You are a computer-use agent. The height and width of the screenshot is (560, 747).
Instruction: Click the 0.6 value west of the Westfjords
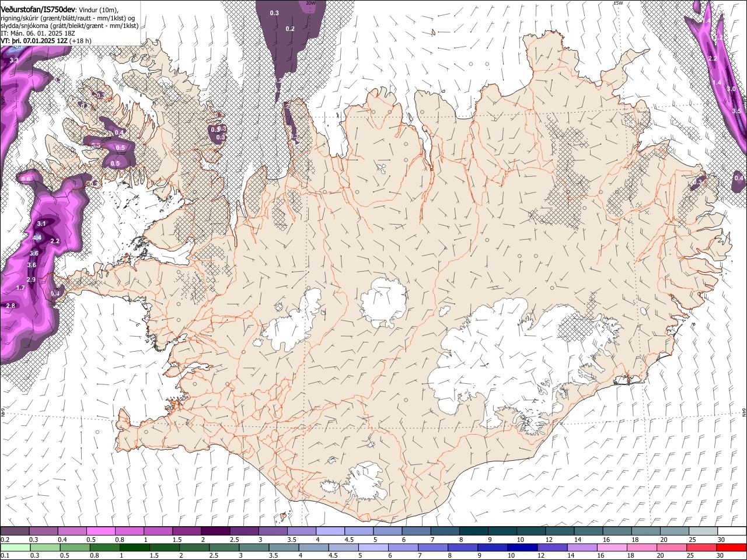pyautogui.click(x=26, y=179)
